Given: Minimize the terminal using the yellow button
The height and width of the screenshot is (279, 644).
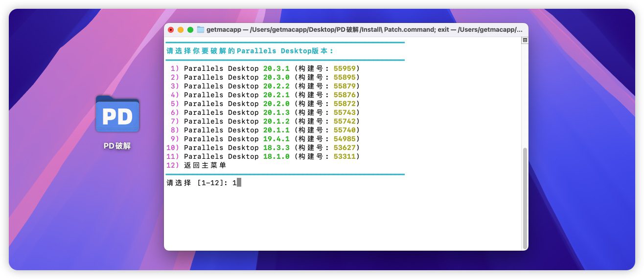Looking at the screenshot, I should 181,29.
